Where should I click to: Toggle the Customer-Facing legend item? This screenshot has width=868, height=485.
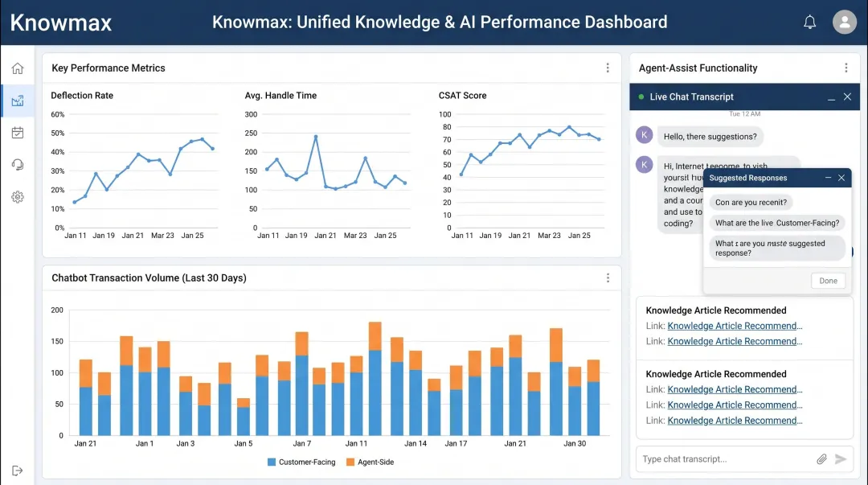[x=301, y=462]
